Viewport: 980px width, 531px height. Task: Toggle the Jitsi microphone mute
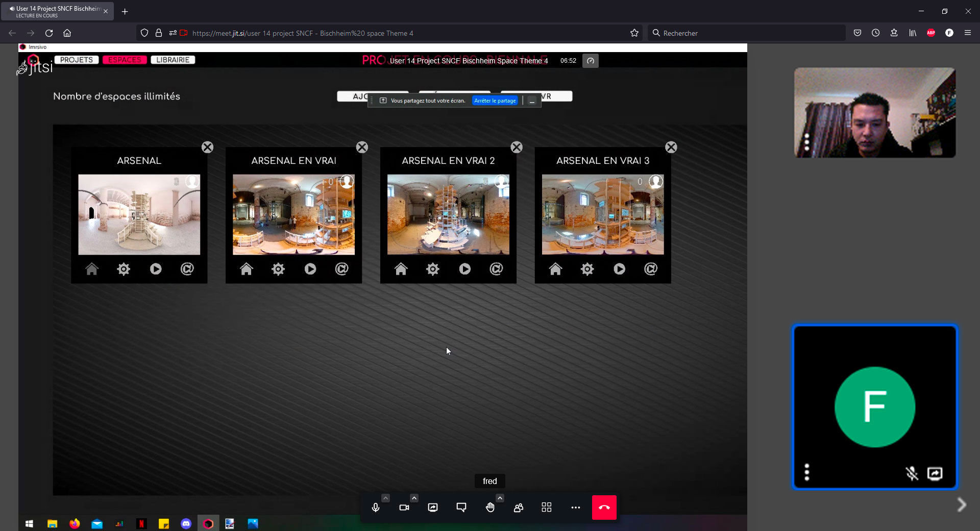[376, 508]
